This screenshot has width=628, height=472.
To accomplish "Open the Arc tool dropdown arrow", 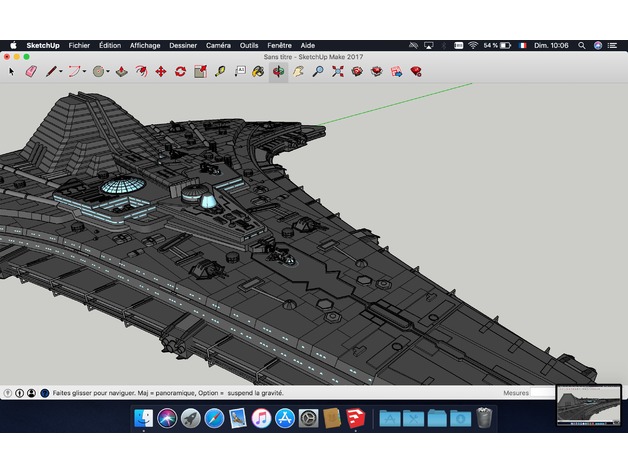I will [85, 72].
